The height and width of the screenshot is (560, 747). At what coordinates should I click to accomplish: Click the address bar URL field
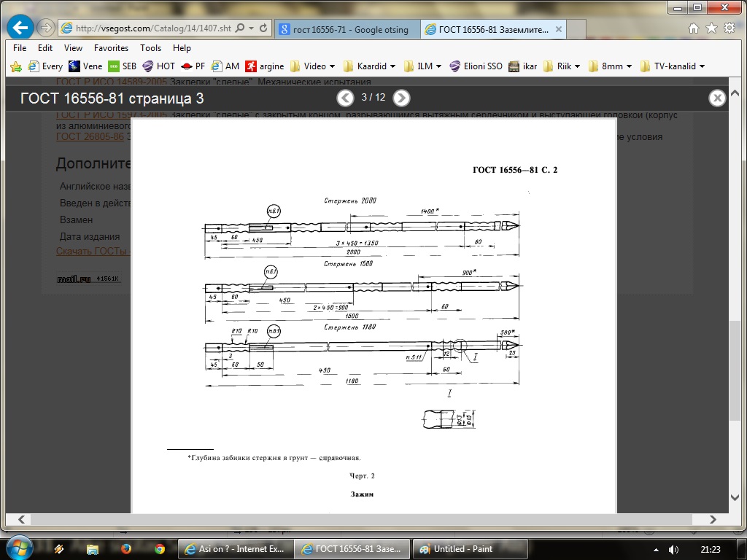point(153,28)
